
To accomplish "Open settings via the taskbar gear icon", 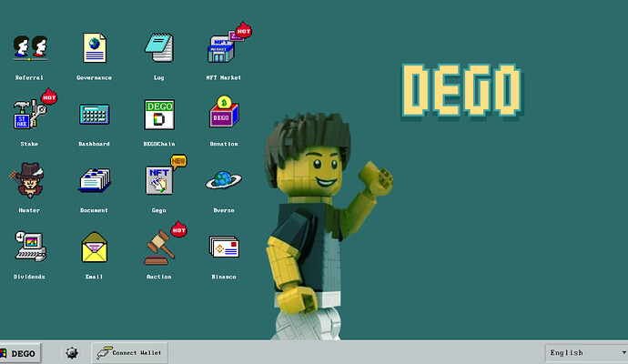I will point(72,352).
